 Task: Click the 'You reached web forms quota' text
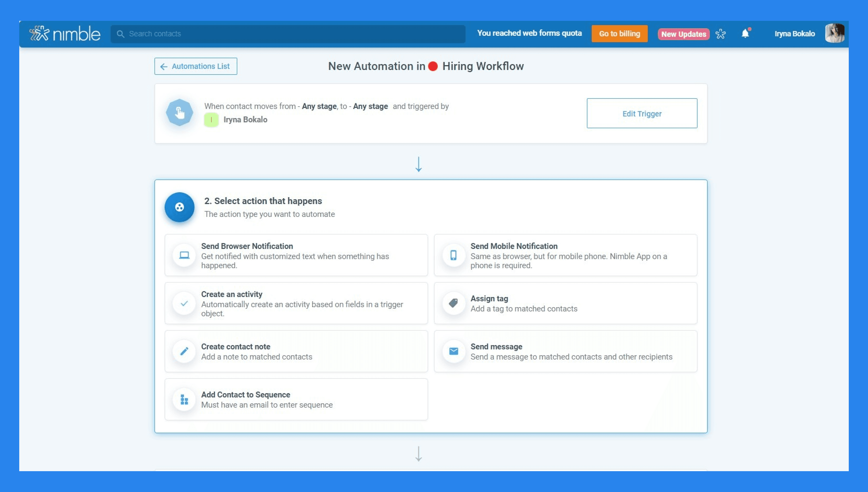coord(529,33)
